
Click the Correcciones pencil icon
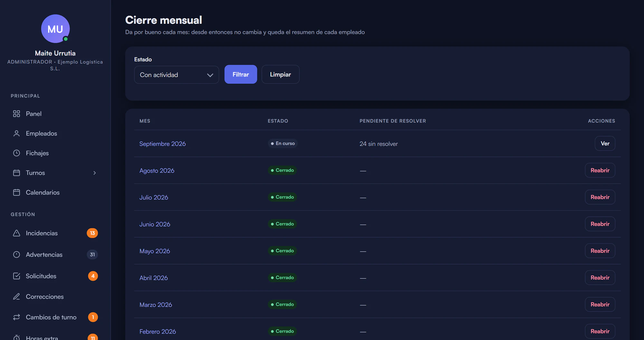pyautogui.click(x=16, y=297)
